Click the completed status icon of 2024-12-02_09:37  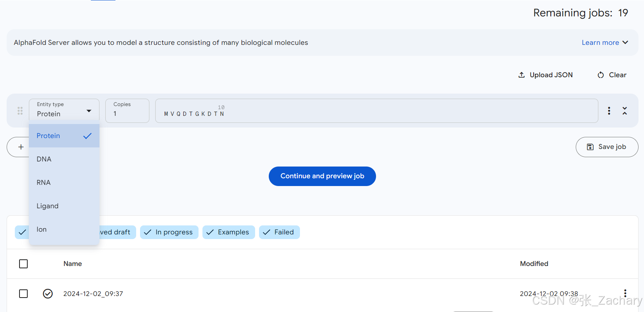(x=48, y=294)
